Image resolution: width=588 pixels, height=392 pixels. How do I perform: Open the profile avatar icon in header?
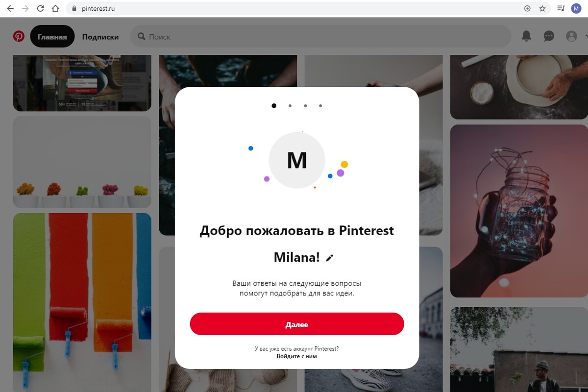[x=571, y=36]
